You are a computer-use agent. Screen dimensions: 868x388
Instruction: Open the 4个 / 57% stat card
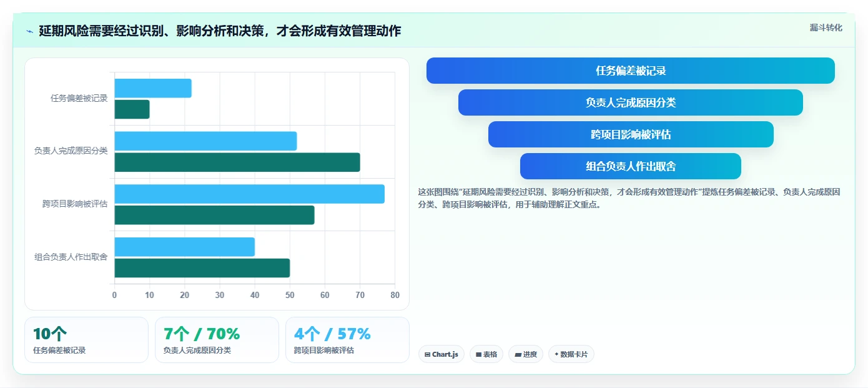tap(347, 340)
